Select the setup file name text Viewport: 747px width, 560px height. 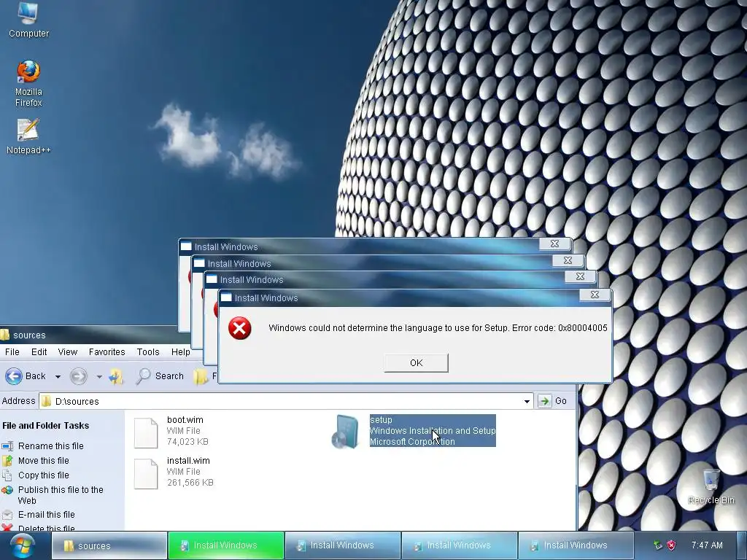(381, 420)
